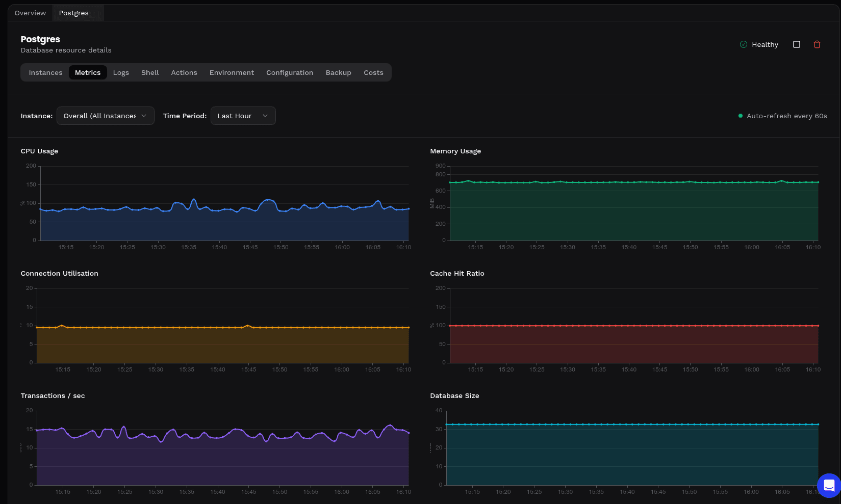Viewport: 841px width, 504px height.
Task: Click the Cache Hit Ratio title
Action: coord(457,273)
